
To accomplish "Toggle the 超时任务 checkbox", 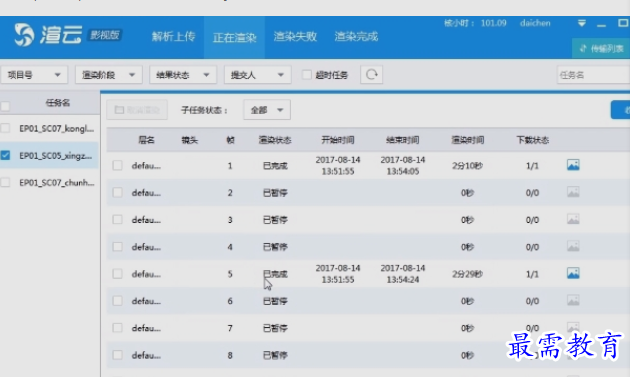I will pos(307,75).
